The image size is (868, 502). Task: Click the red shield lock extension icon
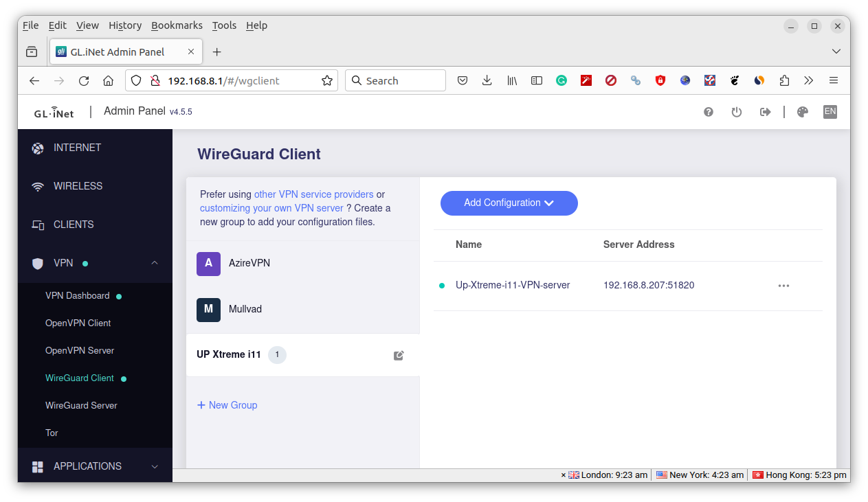[x=660, y=80]
